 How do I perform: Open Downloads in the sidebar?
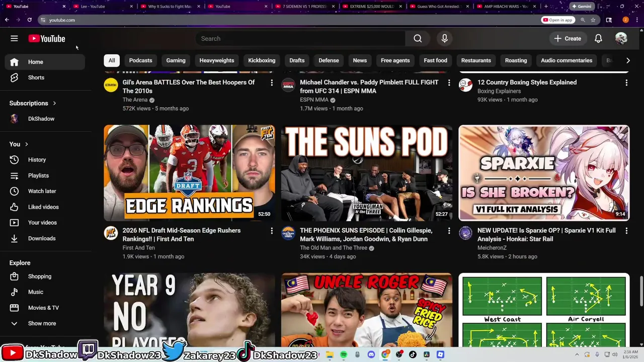45,238
